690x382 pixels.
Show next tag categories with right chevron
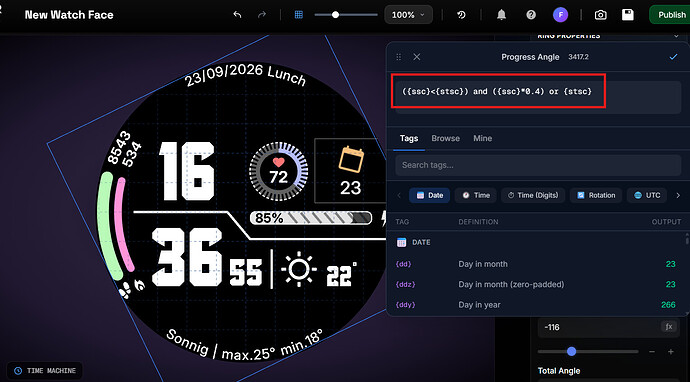pyautogui.click(x=678, y=195)
